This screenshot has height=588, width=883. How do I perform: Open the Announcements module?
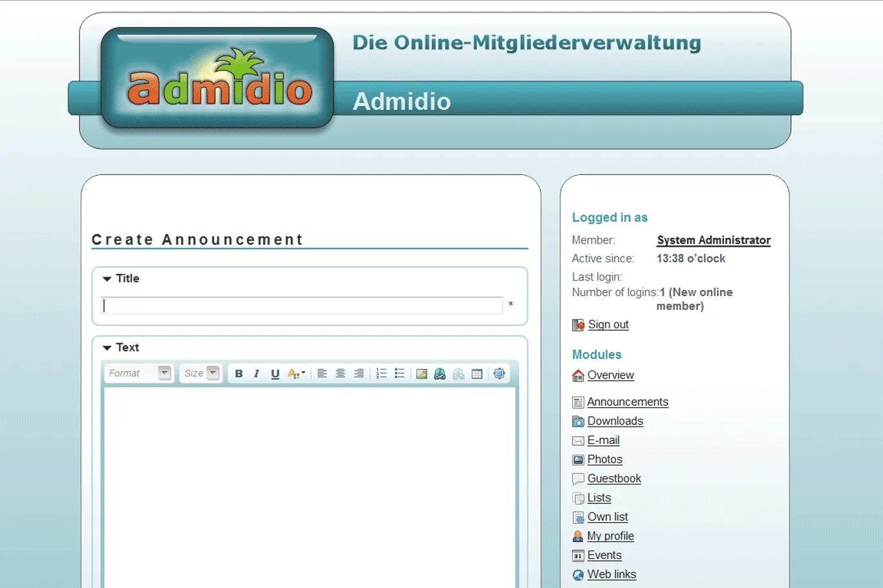coord(627,402)
